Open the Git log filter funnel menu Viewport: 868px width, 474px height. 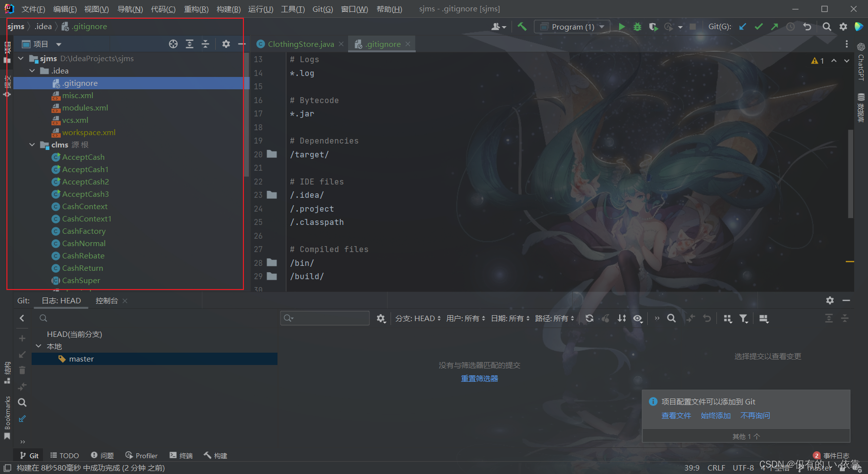tap(744, 319)
